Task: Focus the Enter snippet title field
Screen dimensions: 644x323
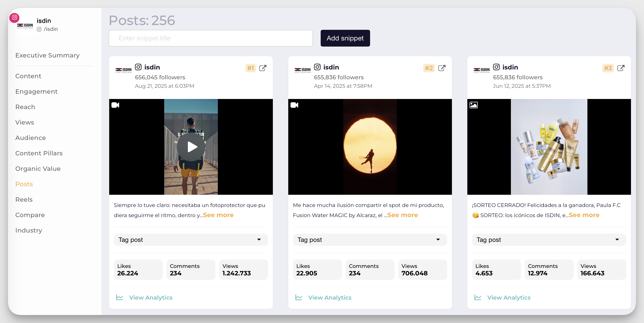Action: coord(210,38)
